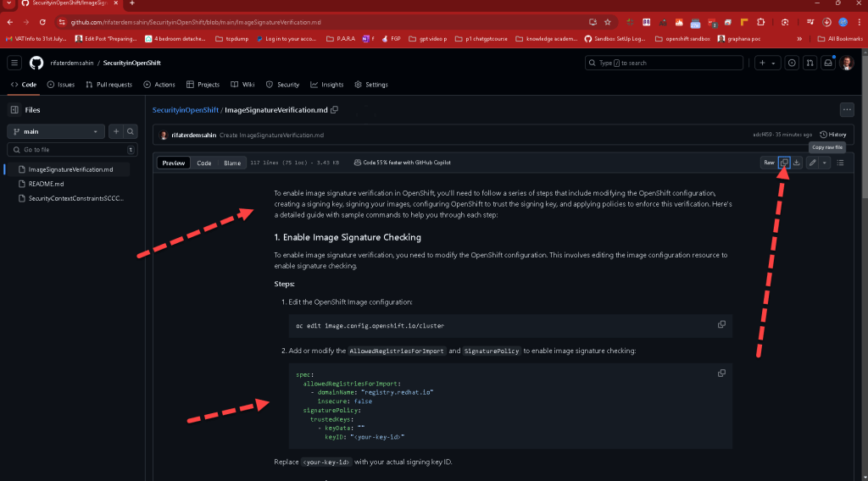Click the GitHub Octocat logo
The width and height of the screenshot is (868, 481).
[x=36, y=63]
